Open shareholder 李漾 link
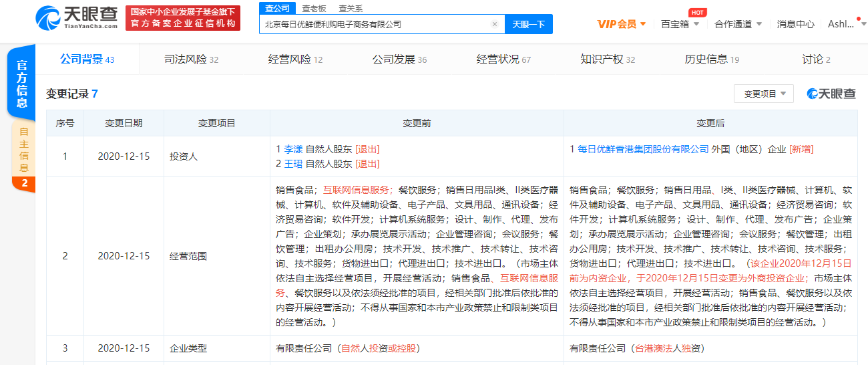 [x=293, y=149]
